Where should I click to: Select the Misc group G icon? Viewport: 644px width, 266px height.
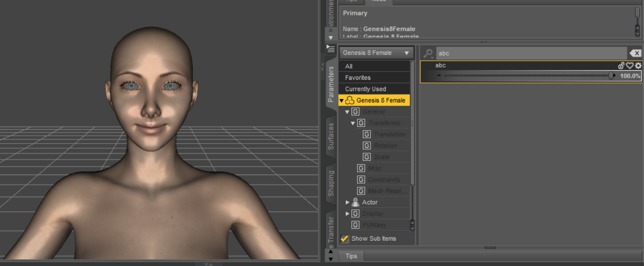pos(361,168)
